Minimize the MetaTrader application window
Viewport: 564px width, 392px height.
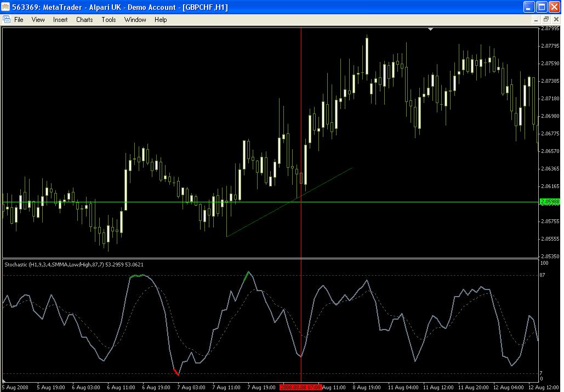click(x=529, y=7)
